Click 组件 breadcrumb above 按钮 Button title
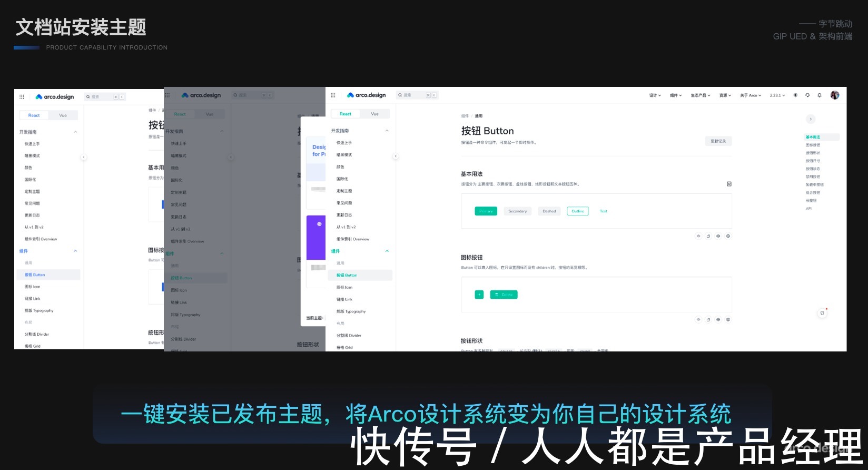868x470 pixels. pos(465,116)
